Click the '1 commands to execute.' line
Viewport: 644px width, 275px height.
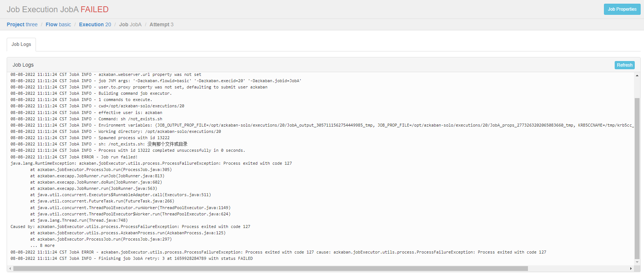pos(81,100)
